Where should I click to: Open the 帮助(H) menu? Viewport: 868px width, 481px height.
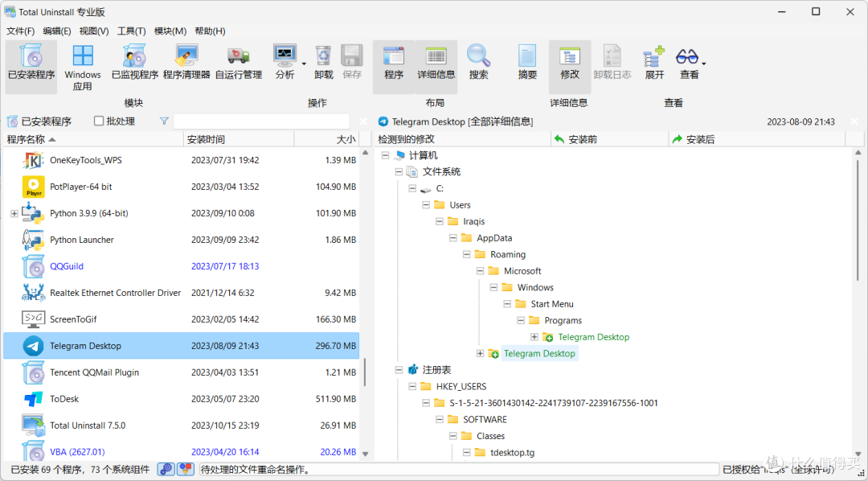211,31
